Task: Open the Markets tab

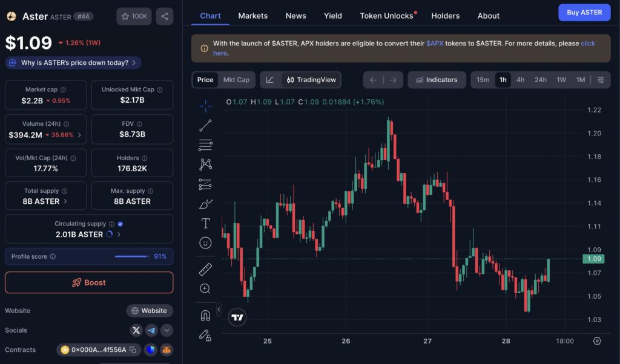Action: point(252,16)
